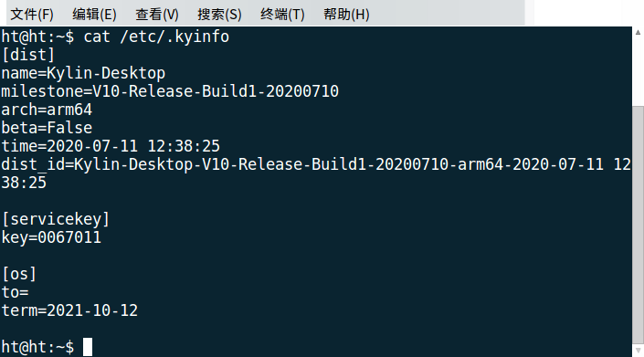The width and height of the screenshot is (644, 357).
Task: Click scrollbar track above the thumb
Action: [638, 72]
